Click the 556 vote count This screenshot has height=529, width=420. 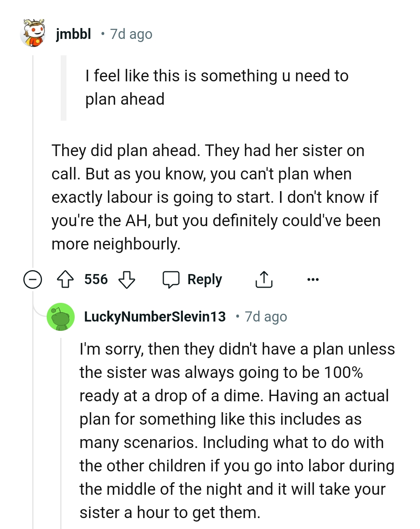(x=96, y=279)
